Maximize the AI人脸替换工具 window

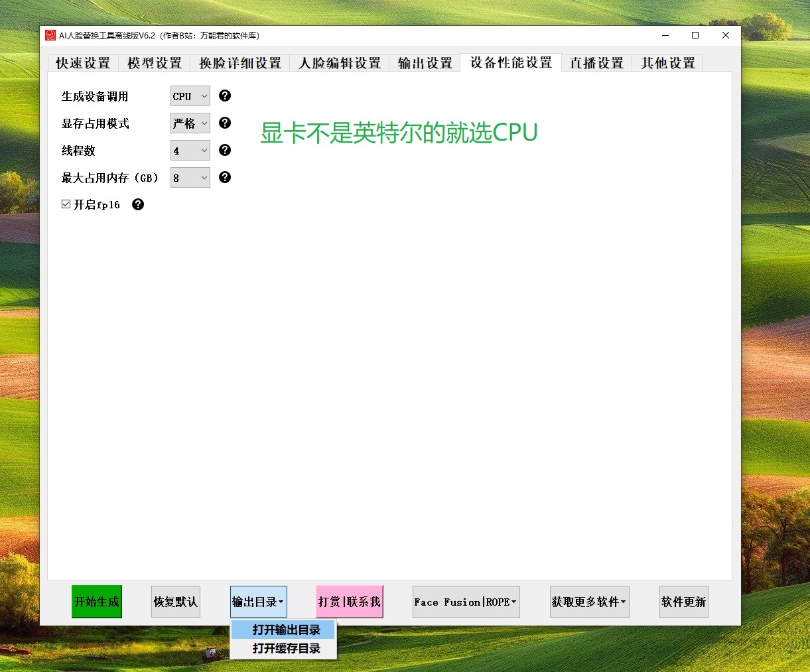coord(695,35)
